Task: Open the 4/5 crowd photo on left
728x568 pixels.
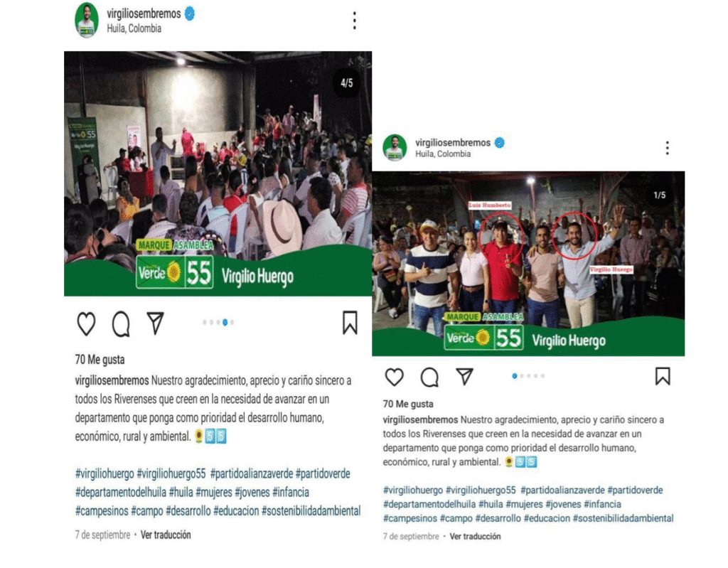Action: 218,173
